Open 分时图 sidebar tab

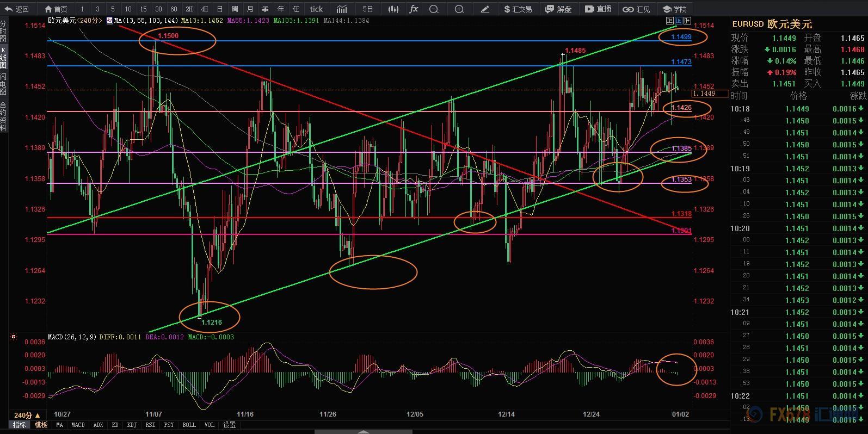coord(3,32)
